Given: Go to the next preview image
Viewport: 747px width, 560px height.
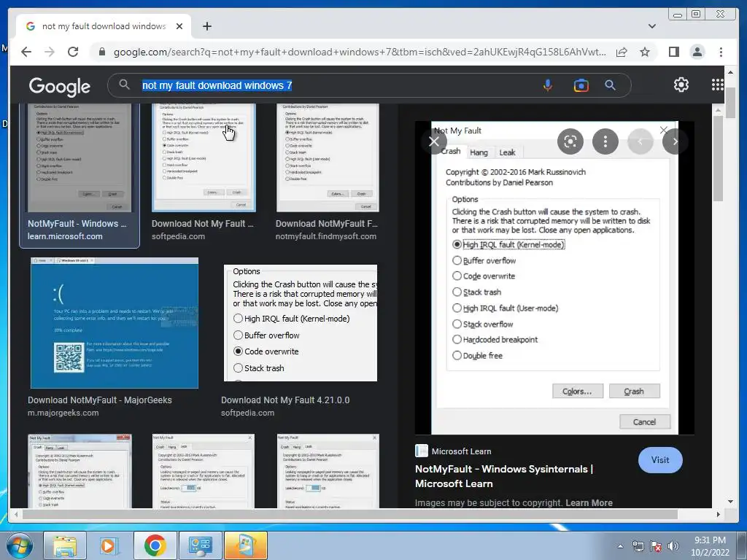Looking at the screenshot, I should click(x=675, y=141).
